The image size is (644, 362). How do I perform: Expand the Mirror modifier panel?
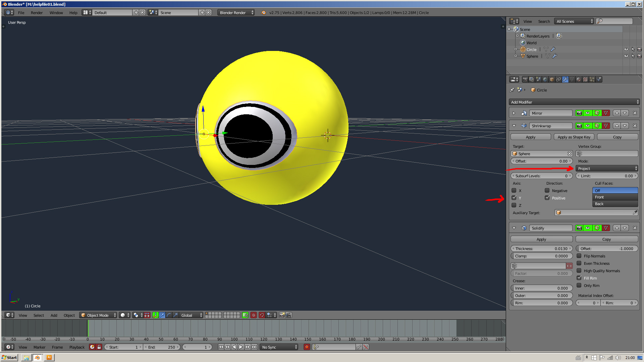click(514, 113)
